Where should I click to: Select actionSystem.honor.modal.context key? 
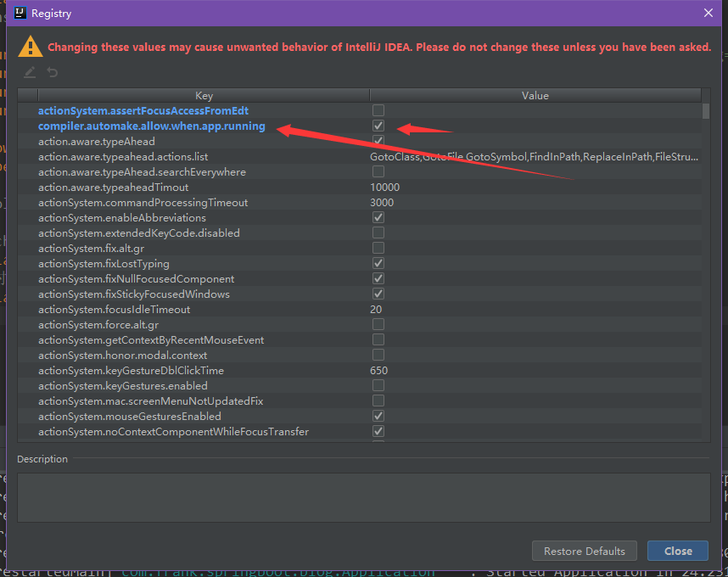click(122, 356)
